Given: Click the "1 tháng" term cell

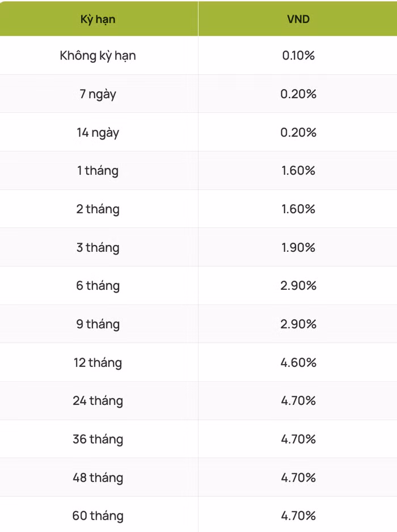Looking at the screenshot, I should coord(98,170).
